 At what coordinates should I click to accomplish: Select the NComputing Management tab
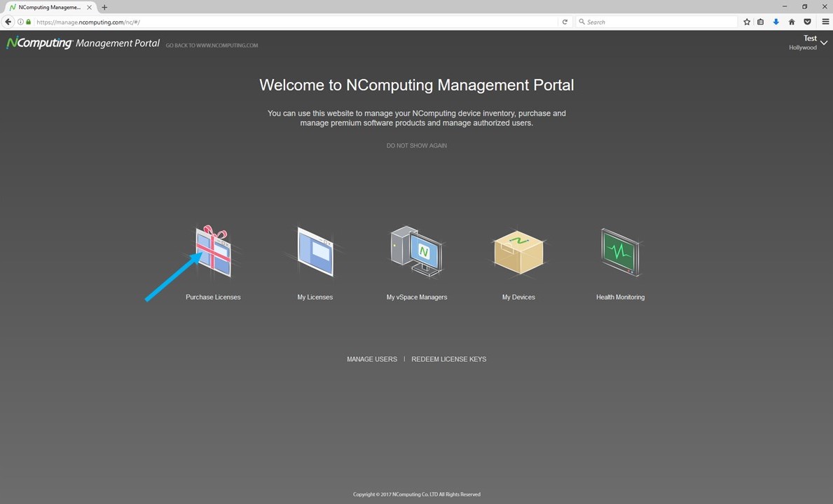[x=50, y=8]
